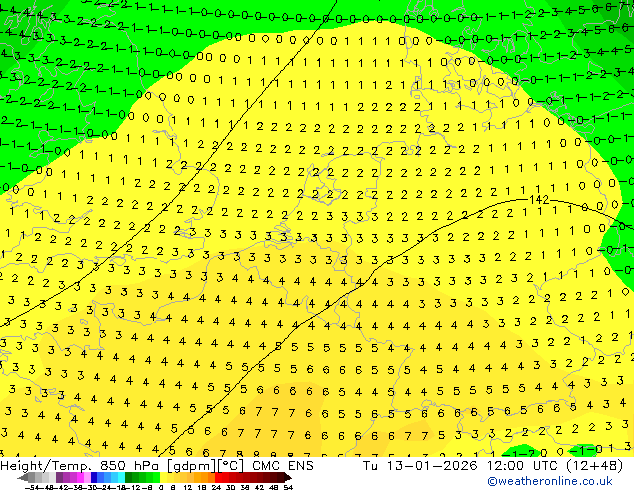Click the '142' height contour label
Screen dimensions: 634x490
[x=539, y=199]
